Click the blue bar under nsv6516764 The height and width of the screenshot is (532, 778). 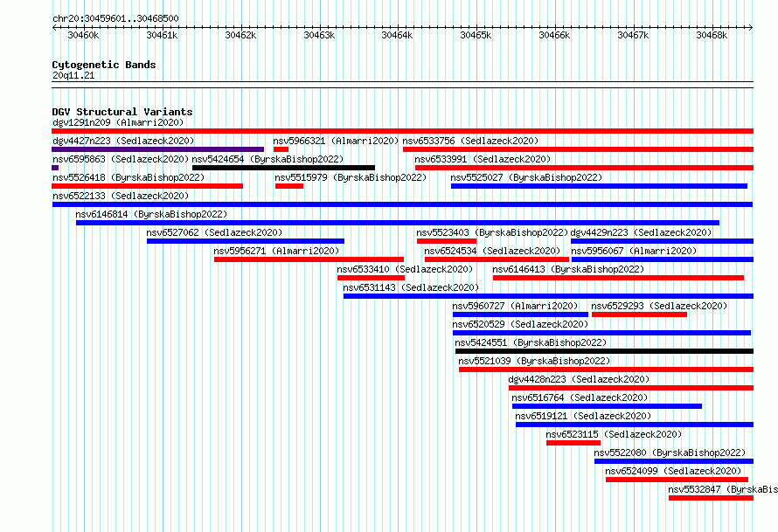pos(608,406)
